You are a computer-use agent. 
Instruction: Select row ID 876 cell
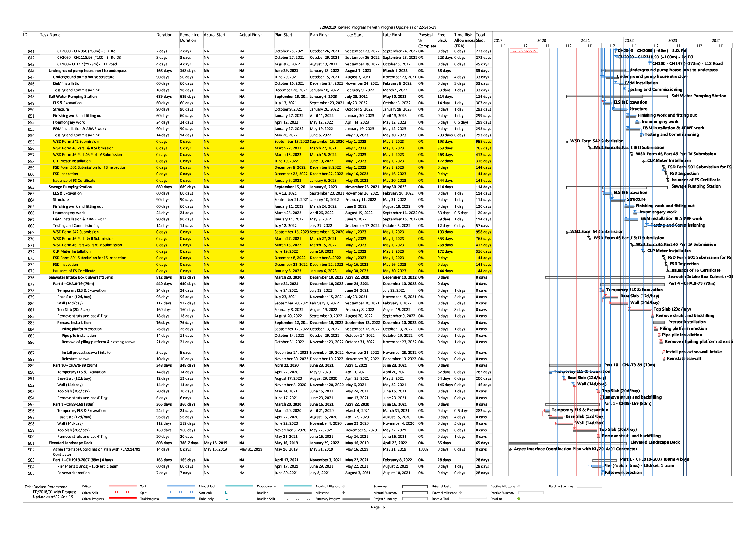[31, 278]
